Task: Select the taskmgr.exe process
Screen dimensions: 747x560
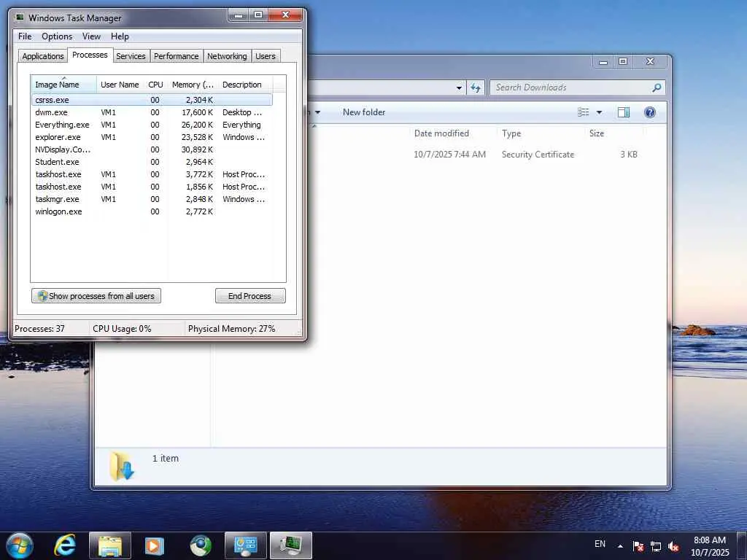Action: [152, 199]
